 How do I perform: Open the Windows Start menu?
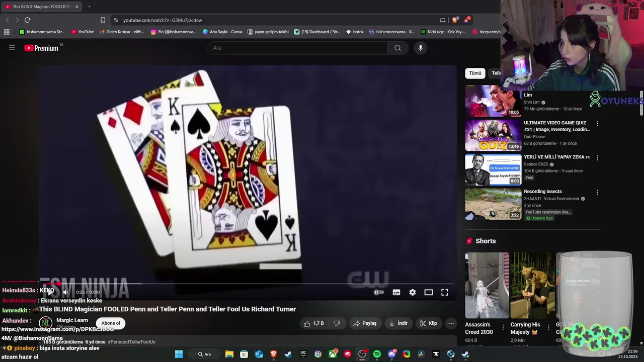(x=179, y=354)
